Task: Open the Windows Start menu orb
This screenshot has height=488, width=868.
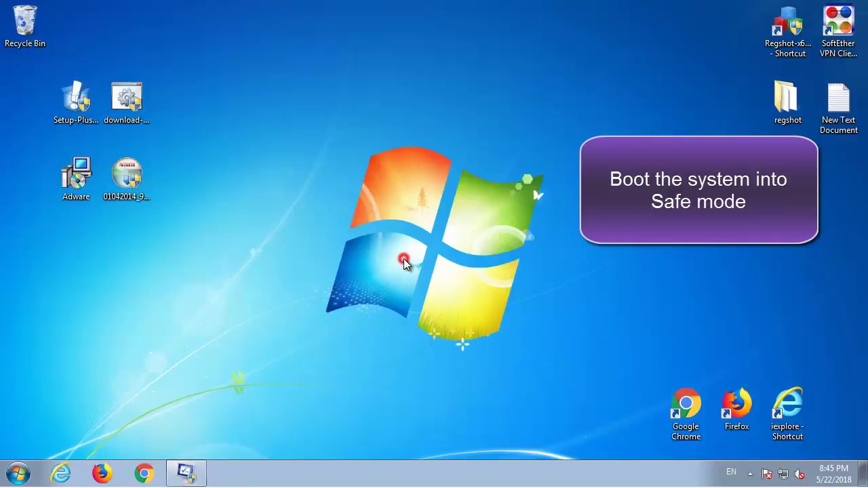Action: (18, 473)
